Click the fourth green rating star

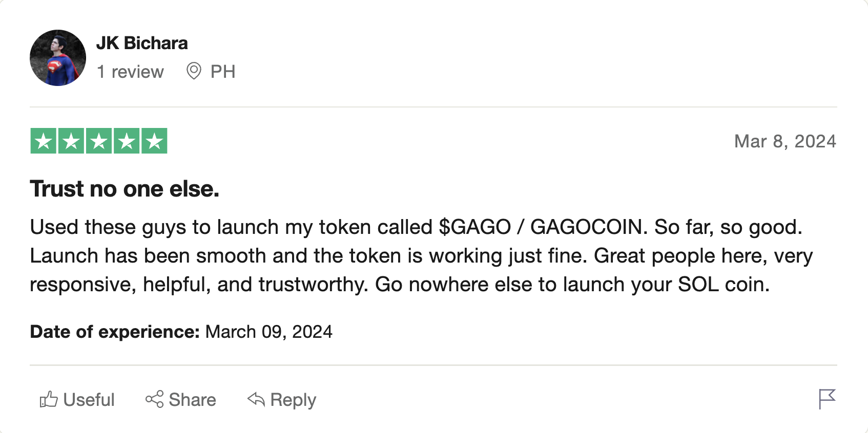tap(127, 141)
